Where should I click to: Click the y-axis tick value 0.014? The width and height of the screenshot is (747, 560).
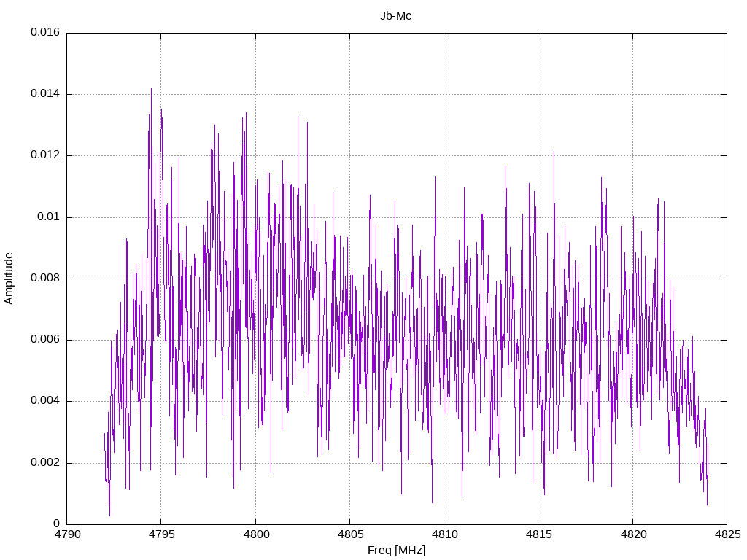45,94
